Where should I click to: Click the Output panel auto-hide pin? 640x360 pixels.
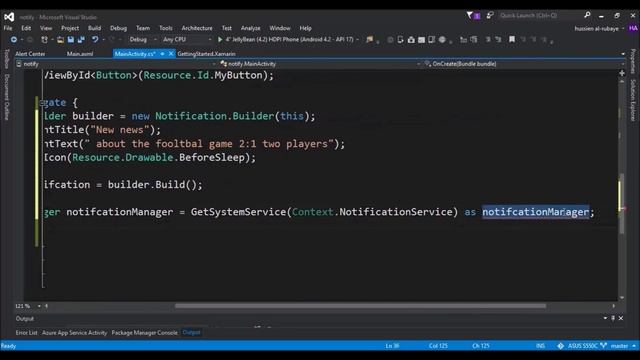(613, 318)
